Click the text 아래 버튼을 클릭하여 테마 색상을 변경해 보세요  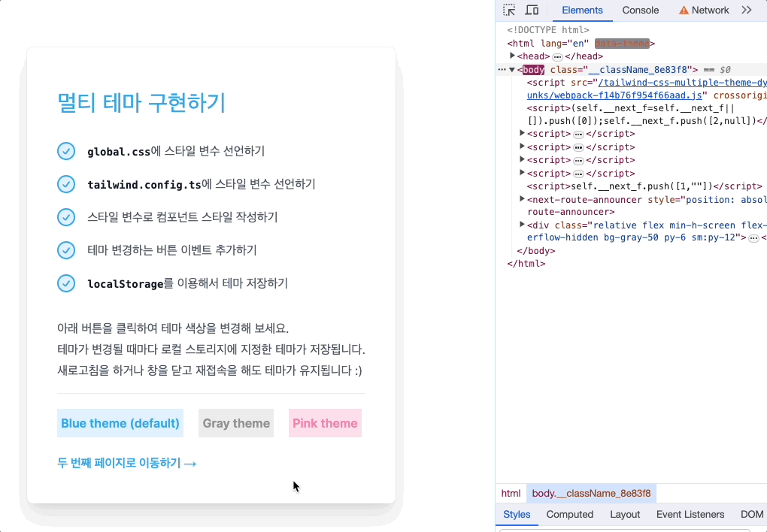(x=173, y=328)
